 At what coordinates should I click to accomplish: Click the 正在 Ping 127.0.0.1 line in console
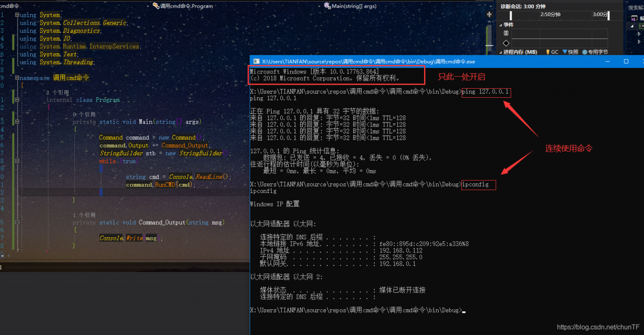[x=315, y=111]
